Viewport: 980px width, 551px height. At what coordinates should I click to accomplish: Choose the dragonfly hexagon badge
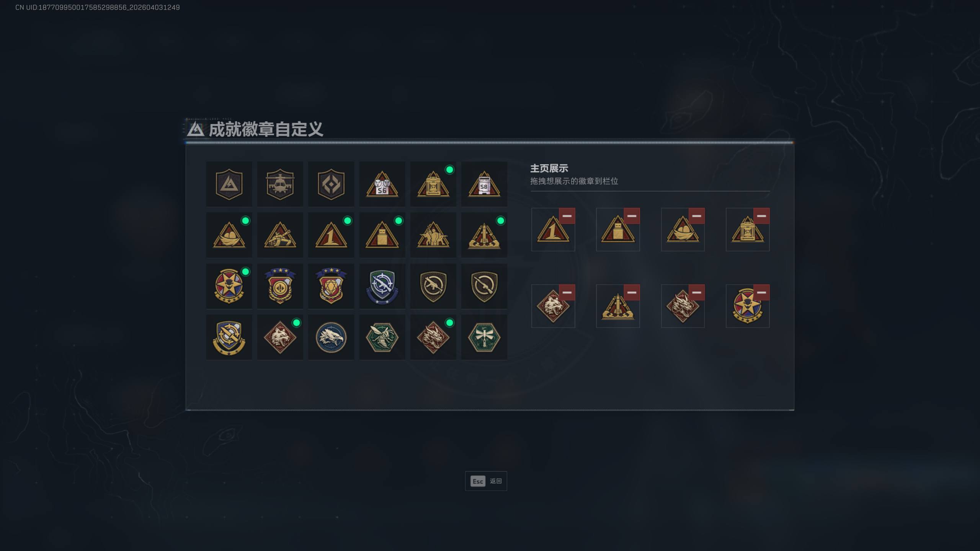coord(484,337)
